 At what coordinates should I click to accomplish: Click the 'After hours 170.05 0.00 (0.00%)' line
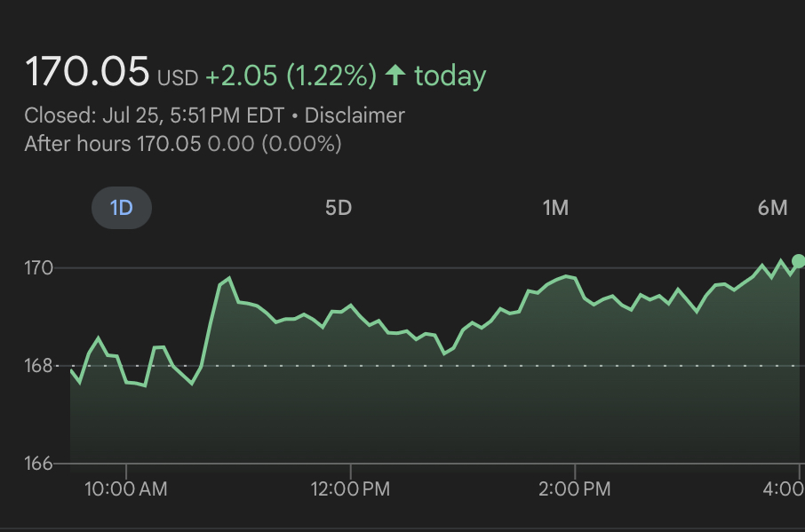[x=183, y=144]
